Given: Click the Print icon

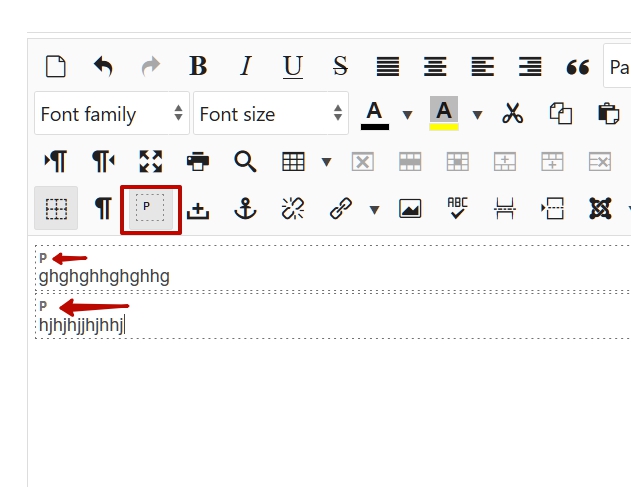Looking at the screenshot, I should pyautogui.click(x=198, y=161).
